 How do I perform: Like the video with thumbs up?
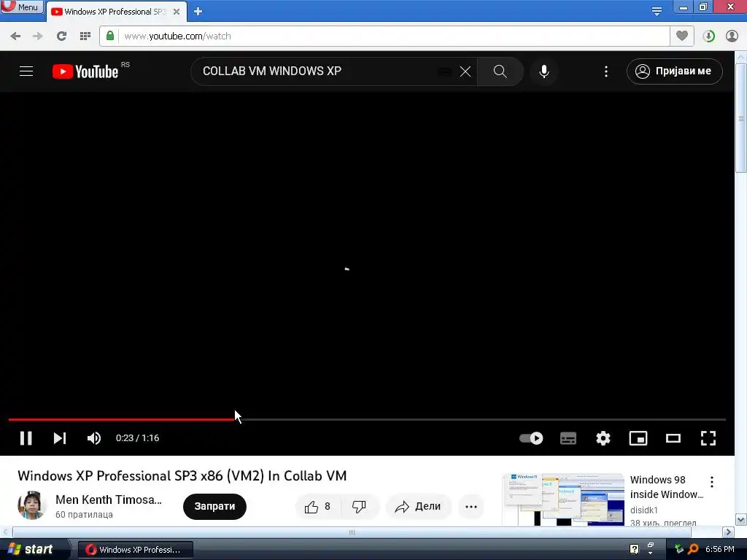click(318, 507)
